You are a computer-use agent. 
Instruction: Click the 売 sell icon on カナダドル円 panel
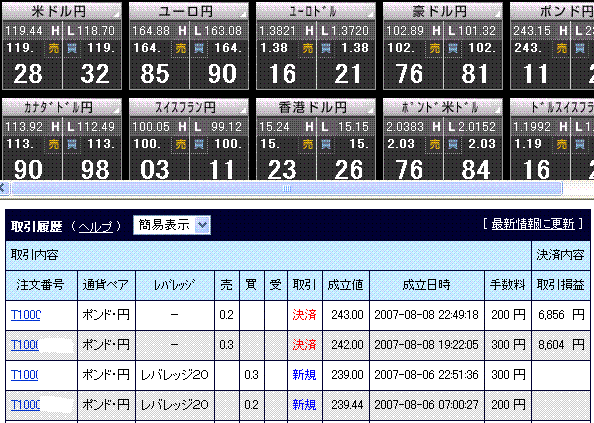point(54,144)
